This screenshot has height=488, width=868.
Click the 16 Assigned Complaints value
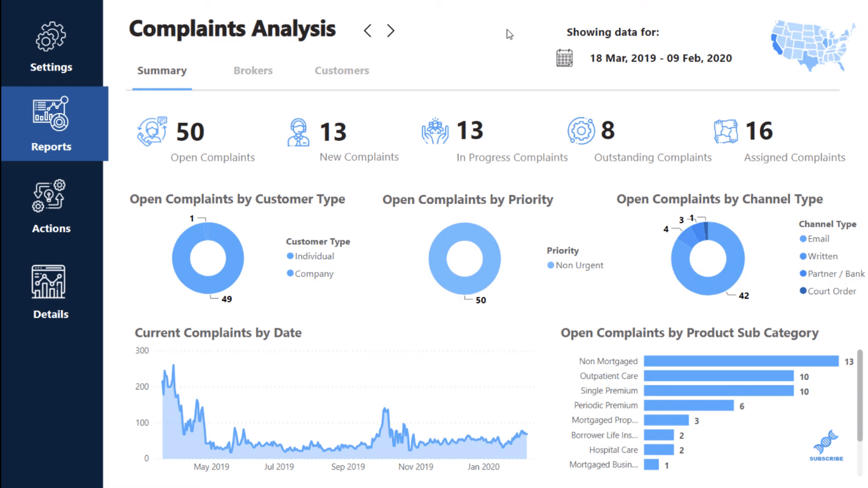pyautogui.click(x=759, y=132)
